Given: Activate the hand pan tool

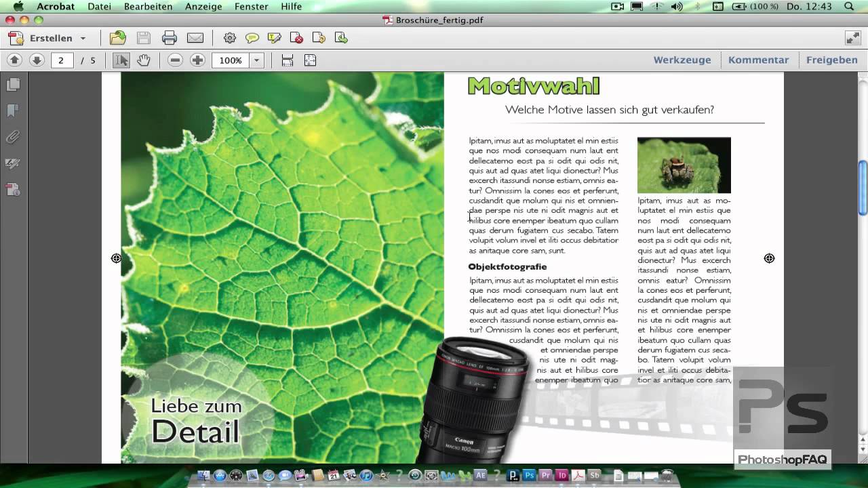Looking at the screenshot, I should [143, 60].
